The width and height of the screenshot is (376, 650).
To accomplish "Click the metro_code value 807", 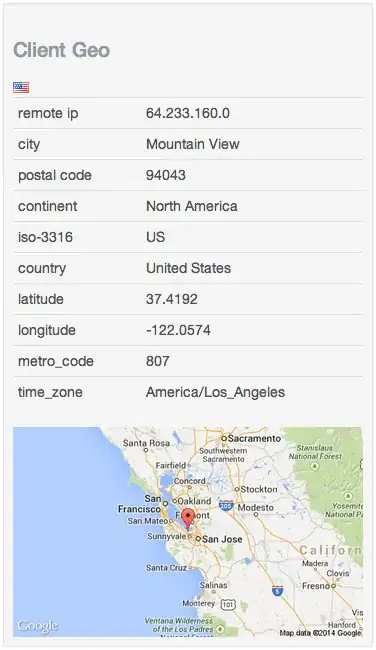I will tap(158, 361).
